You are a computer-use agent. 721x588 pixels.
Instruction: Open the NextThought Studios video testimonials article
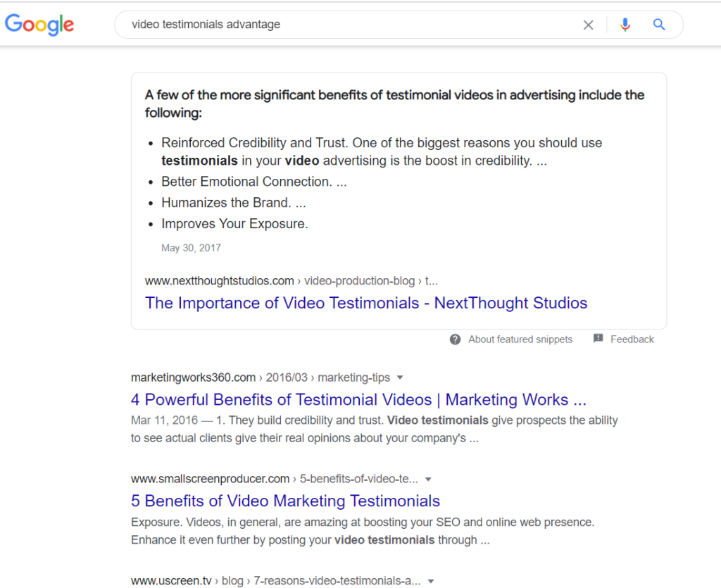pyautogui.click(x=365, y=303)
